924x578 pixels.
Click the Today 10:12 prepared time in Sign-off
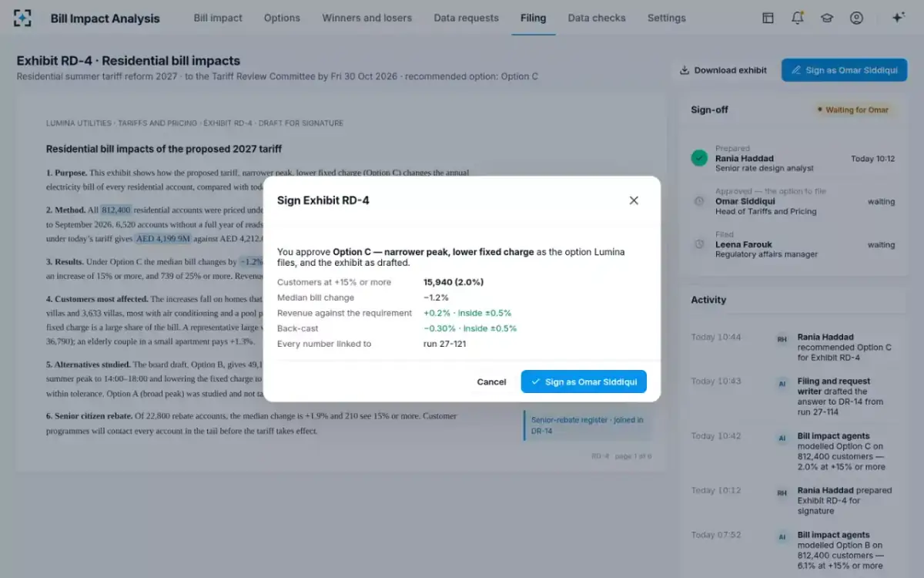click(x=872, y=159)
